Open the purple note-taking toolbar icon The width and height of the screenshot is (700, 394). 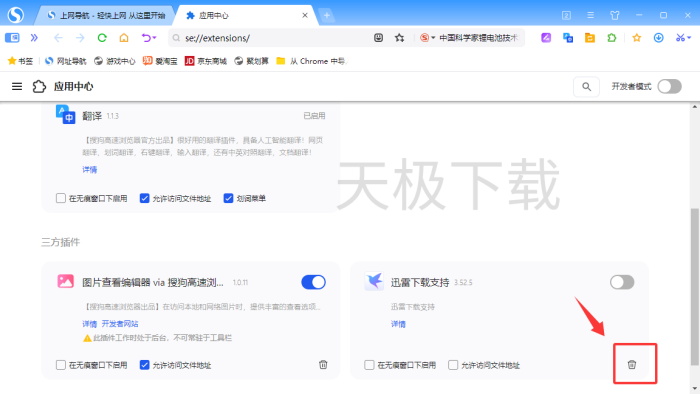pos(546,38)
